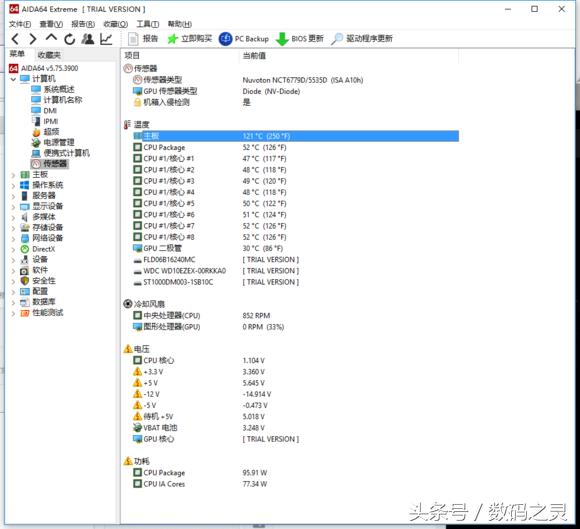Refresh the sensor readings
This screenshot has width=580, height=529.
pyautogui.click(x=70, y=39)
